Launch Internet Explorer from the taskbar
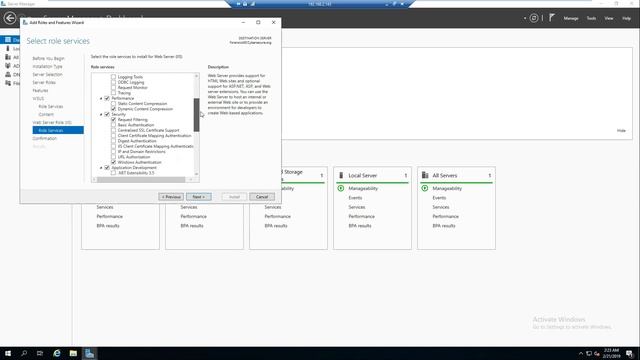640x360 pixels. (x=57, y=353)
